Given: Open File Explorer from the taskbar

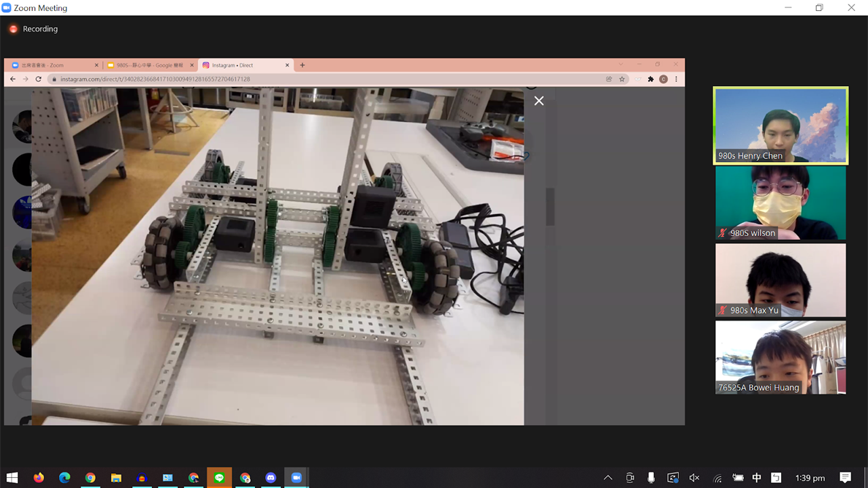Looking at the screenshot, I should click(116, 478).
